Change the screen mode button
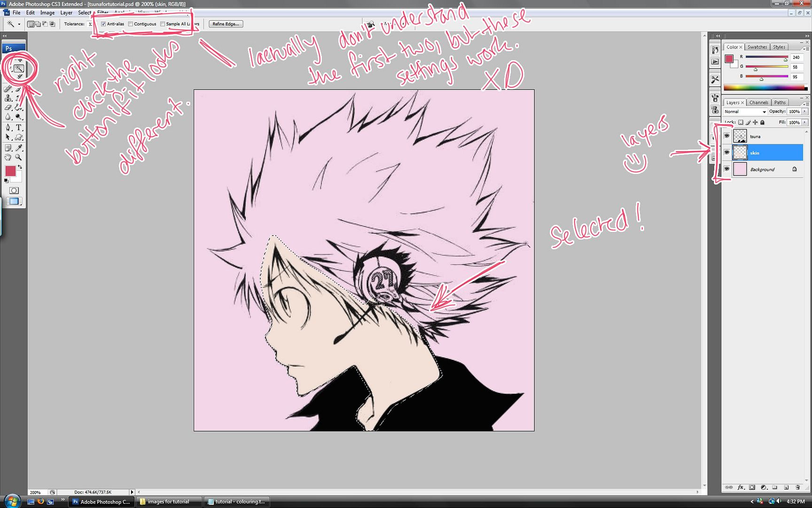 (14, 201)
